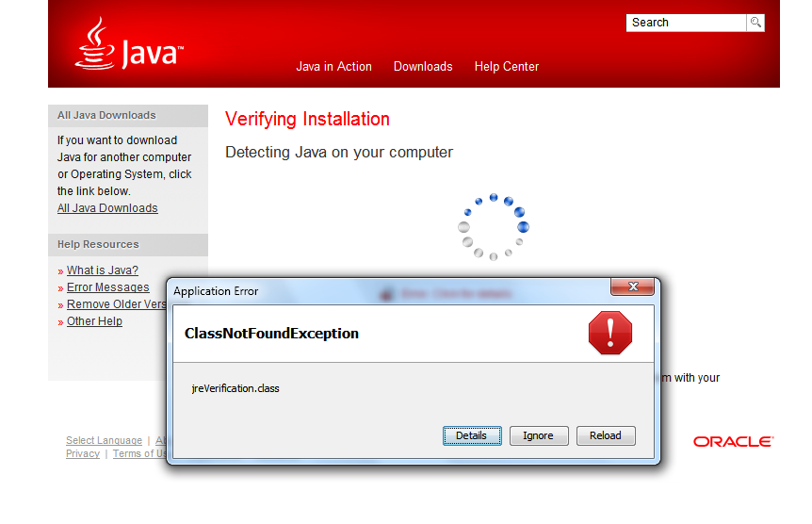The image size is (812, 524).
Task: Click the Details button
Action: click(x=472, y=435)
